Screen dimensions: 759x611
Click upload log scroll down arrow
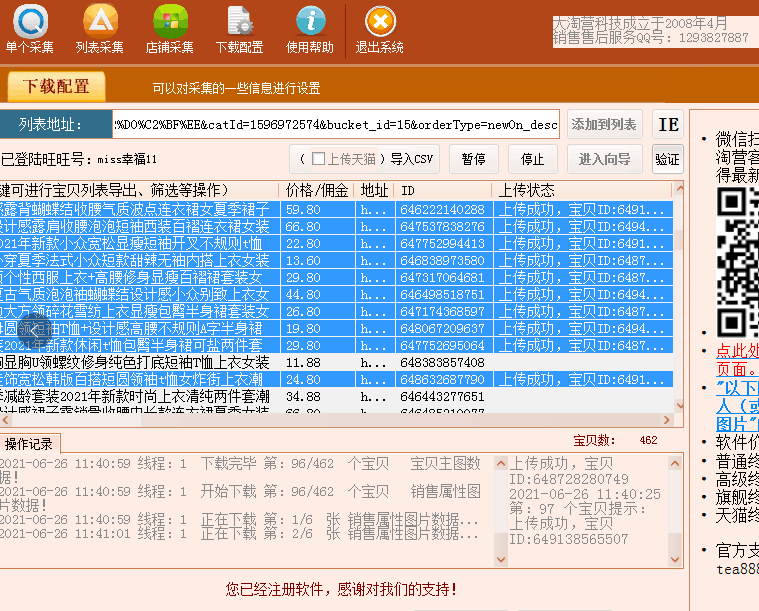[675, 560]
